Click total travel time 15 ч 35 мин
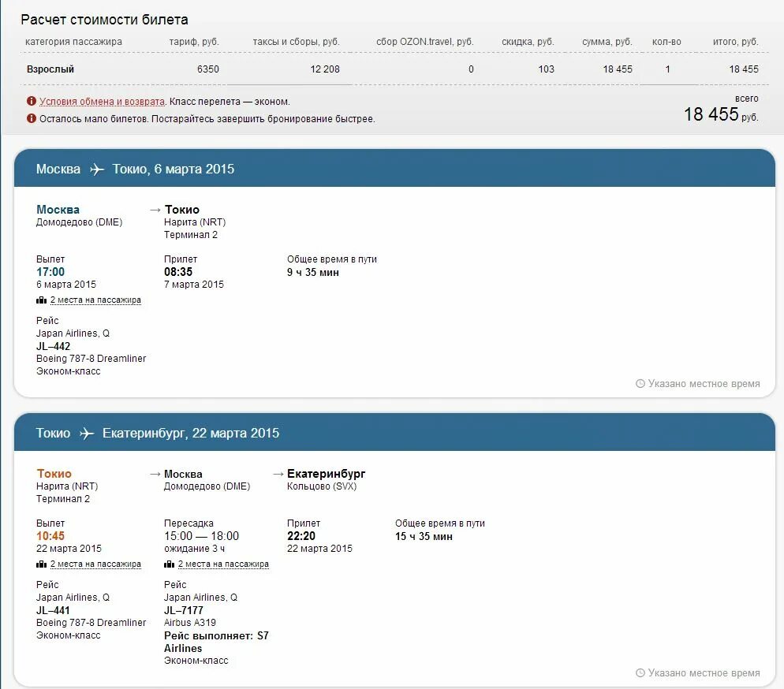Viewport: 784px width, 689px height. tap(424, 536)
